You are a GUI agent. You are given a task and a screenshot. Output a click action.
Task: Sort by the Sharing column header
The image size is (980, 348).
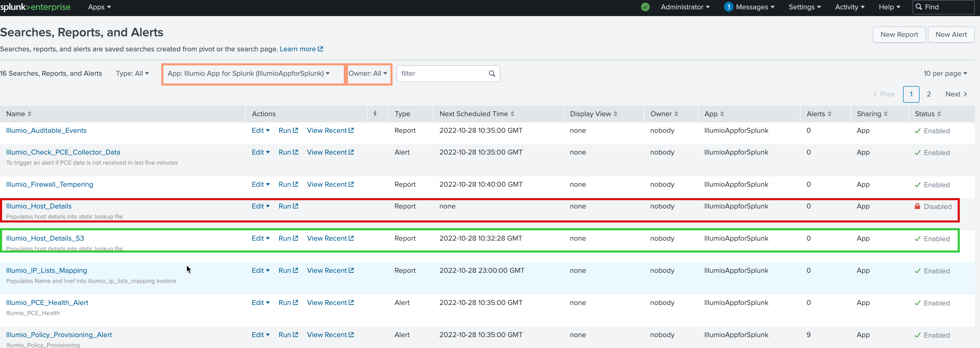872,114
